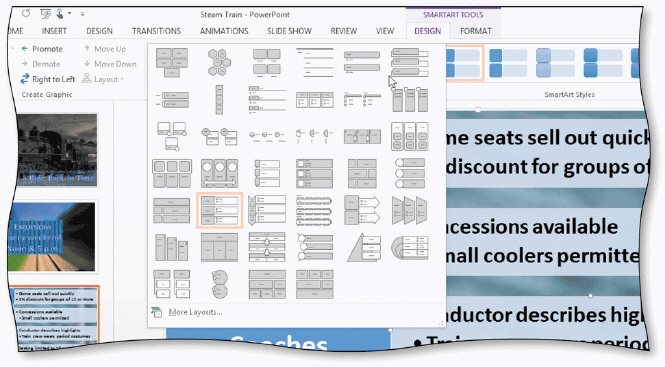
Task: Select the Hierarchy List layout
Action: coord(172,284)
